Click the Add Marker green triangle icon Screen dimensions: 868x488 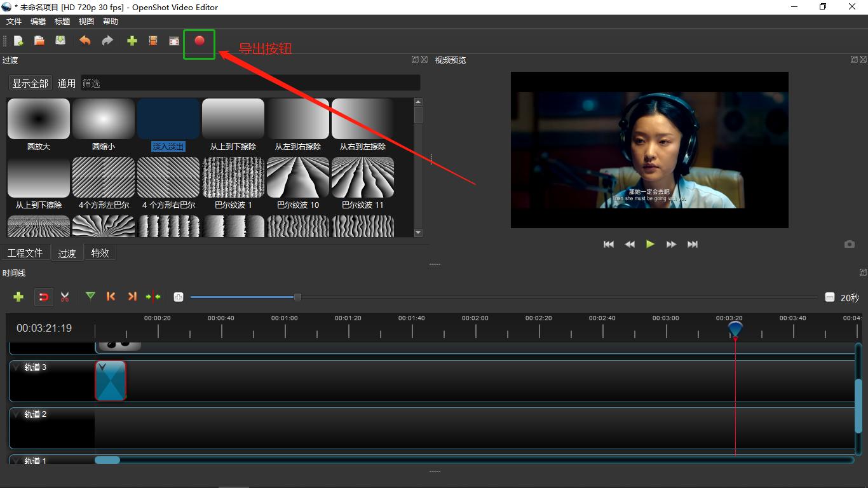[90, 296]
